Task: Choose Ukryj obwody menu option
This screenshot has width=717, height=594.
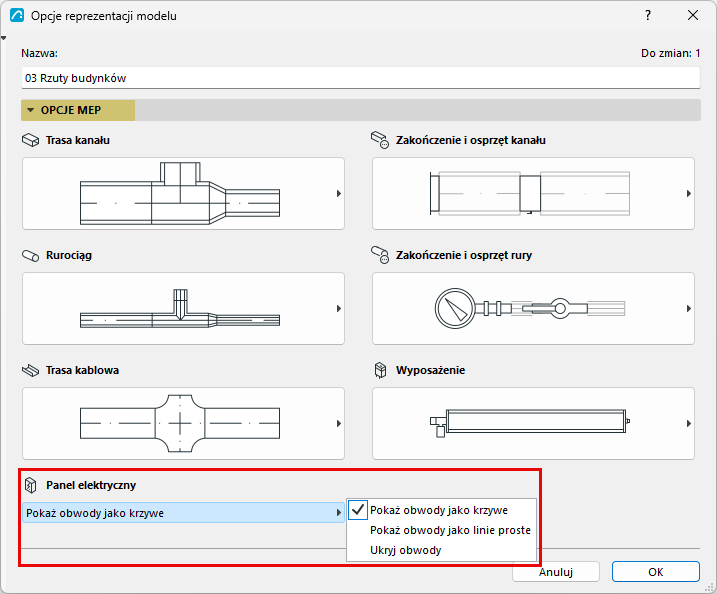Action: pyautogui.click(x=441, y=550)
